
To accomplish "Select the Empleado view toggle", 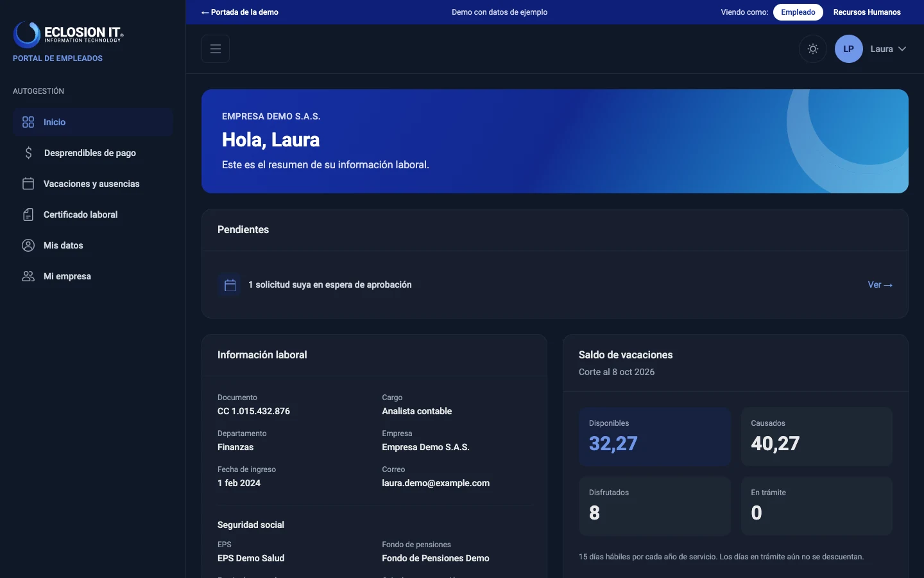I will click(x=798, y=12).
